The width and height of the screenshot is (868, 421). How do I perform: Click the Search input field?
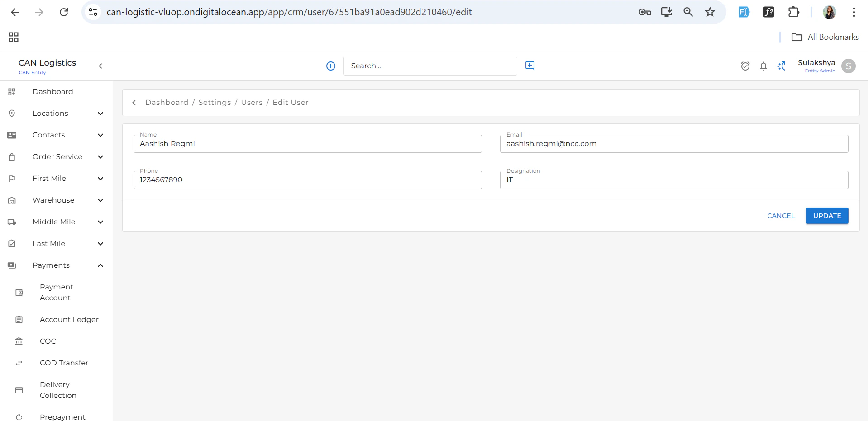(x=430, y=66)
